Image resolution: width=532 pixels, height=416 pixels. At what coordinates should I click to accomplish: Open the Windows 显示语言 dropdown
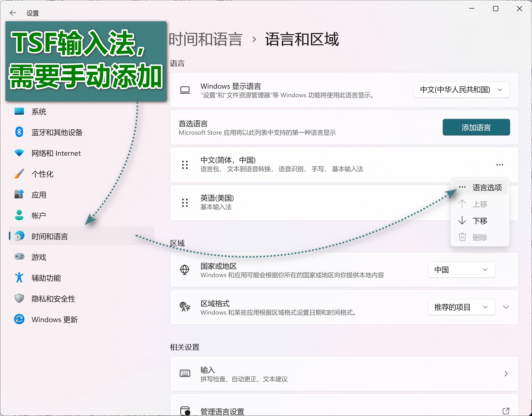click(x=462, y=90)
